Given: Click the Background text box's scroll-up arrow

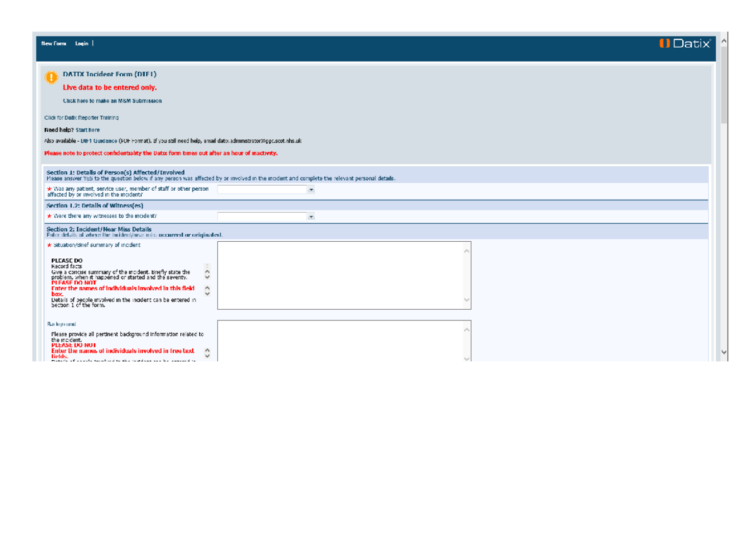Looking at the screenshot, I should 466,330.
